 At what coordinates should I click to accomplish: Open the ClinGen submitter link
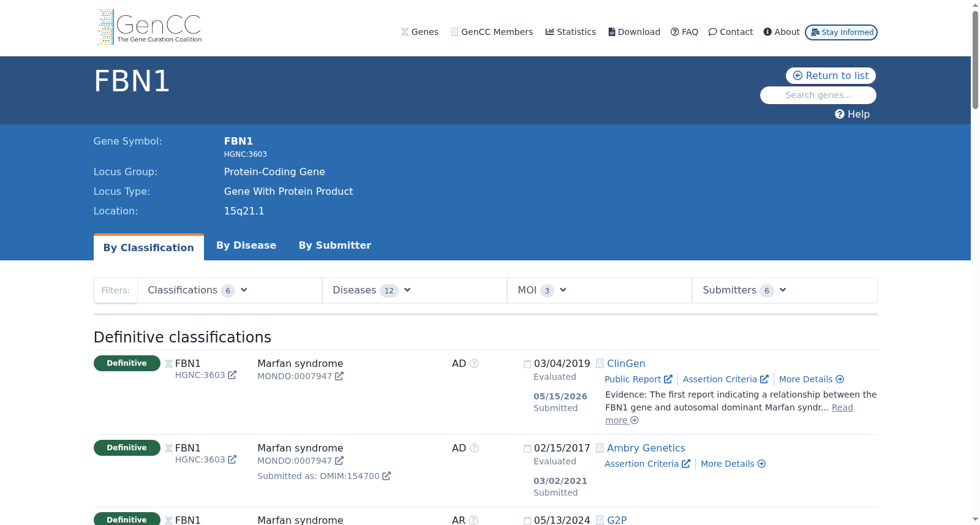point(626,363)
